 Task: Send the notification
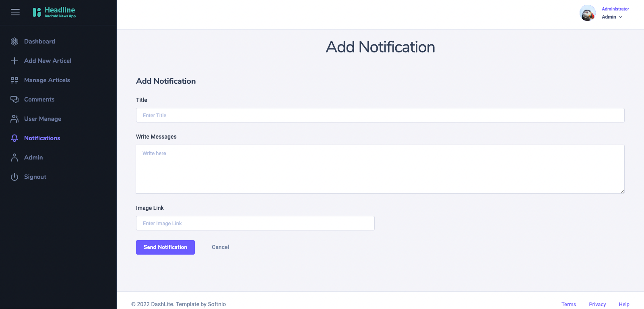(x=165, y=247)
